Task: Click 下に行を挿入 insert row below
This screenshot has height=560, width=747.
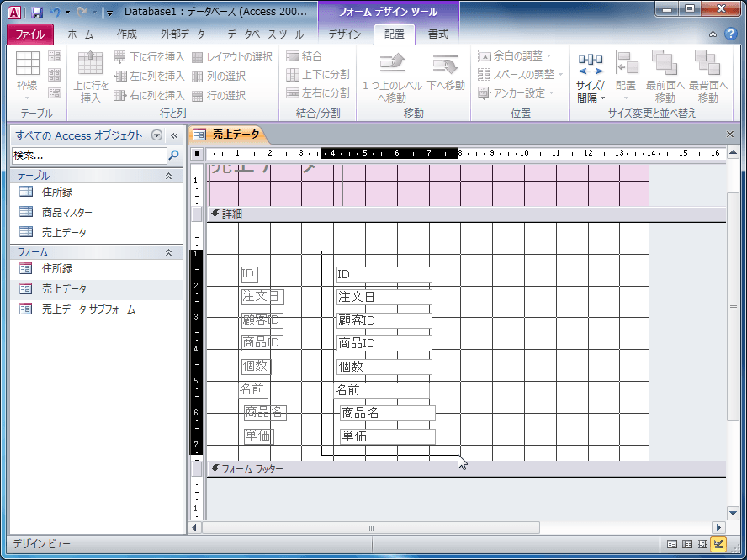Action: tap(150, 57)
